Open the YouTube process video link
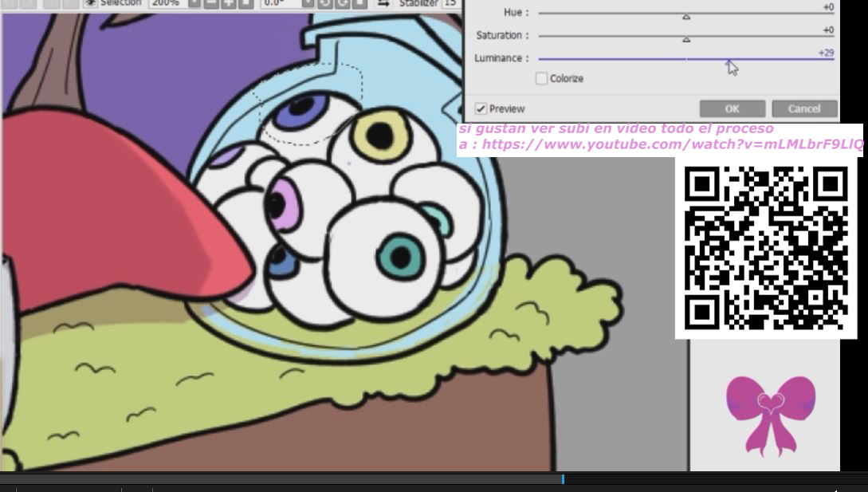 click(x=672, y=144)
